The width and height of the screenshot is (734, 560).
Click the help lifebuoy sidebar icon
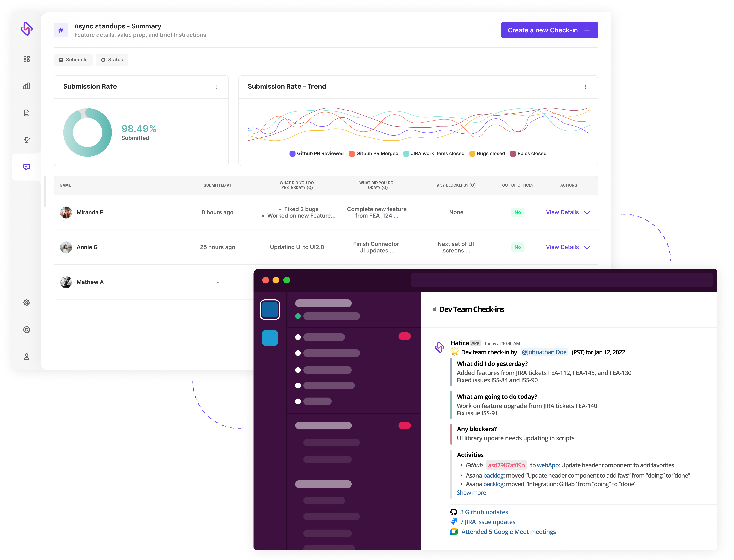tap(27, 330)
